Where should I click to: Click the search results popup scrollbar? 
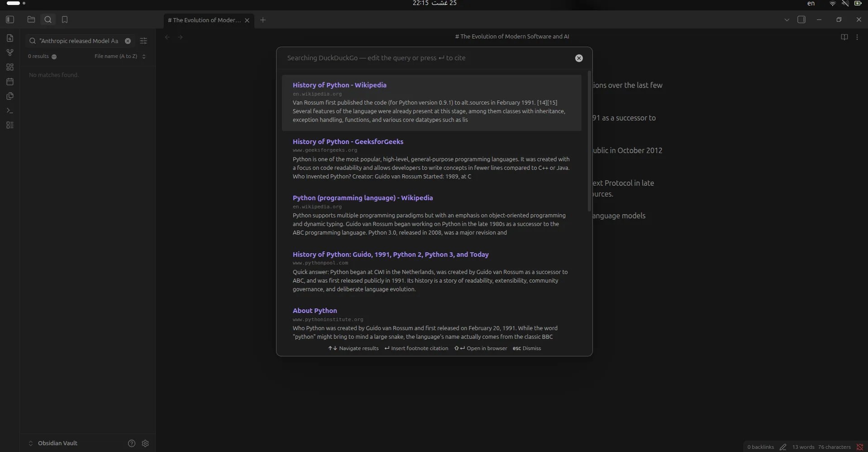tap(589, 141)
